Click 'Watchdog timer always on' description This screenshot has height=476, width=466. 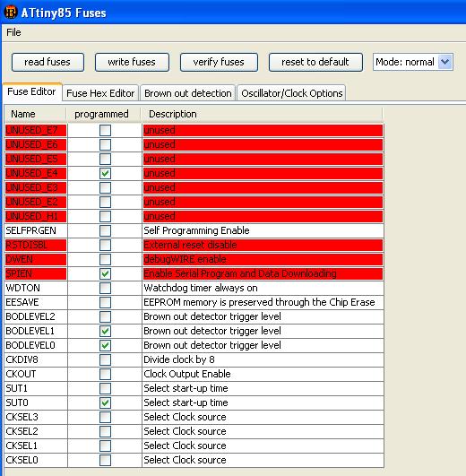pos(201,288)
